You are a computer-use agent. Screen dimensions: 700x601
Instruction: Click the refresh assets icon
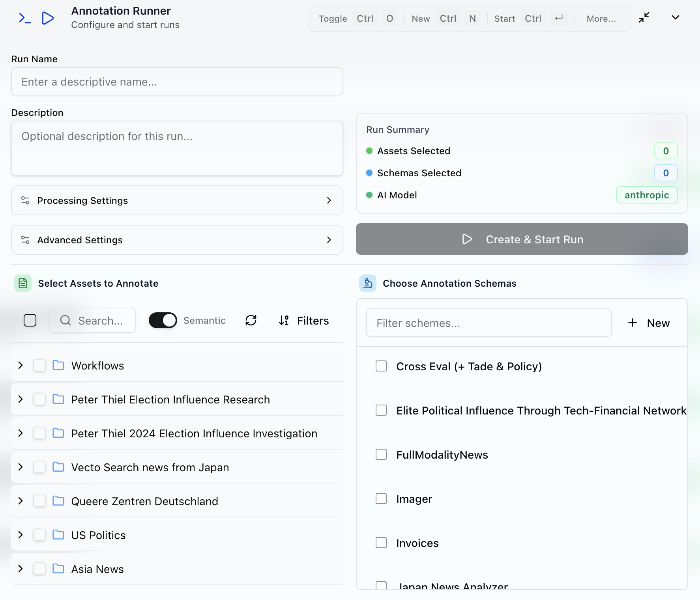tap(251, 320)
